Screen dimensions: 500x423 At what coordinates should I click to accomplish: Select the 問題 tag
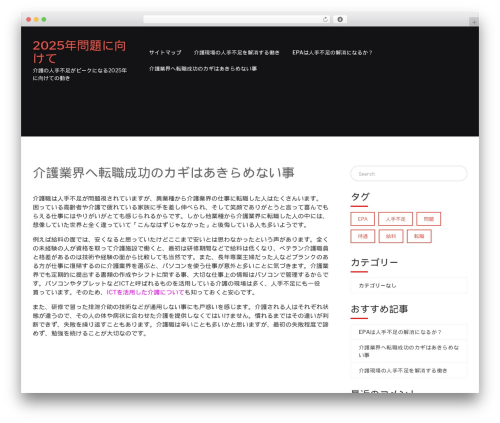coord(429,219)
